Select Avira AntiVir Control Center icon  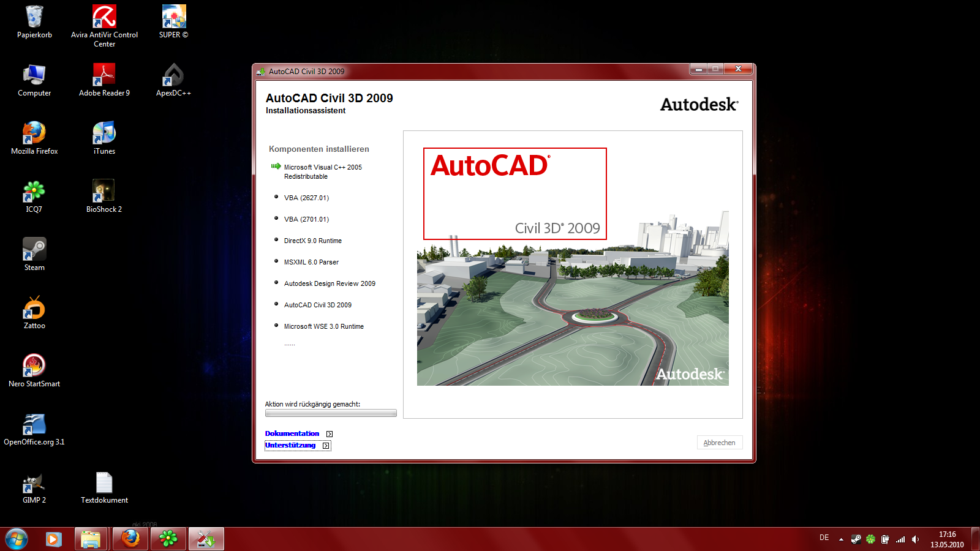tap(104, 26)
